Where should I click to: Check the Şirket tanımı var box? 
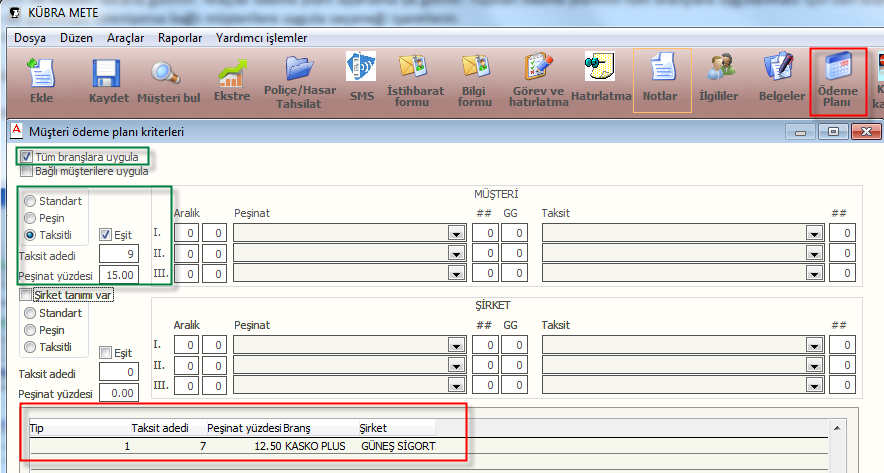[x=27, y=295]
